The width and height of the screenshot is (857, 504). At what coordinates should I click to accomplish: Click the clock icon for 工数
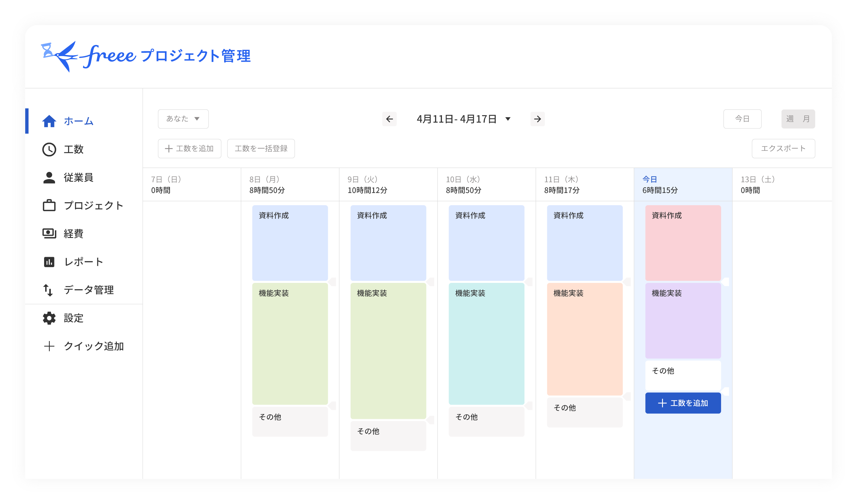click(49, 149)
